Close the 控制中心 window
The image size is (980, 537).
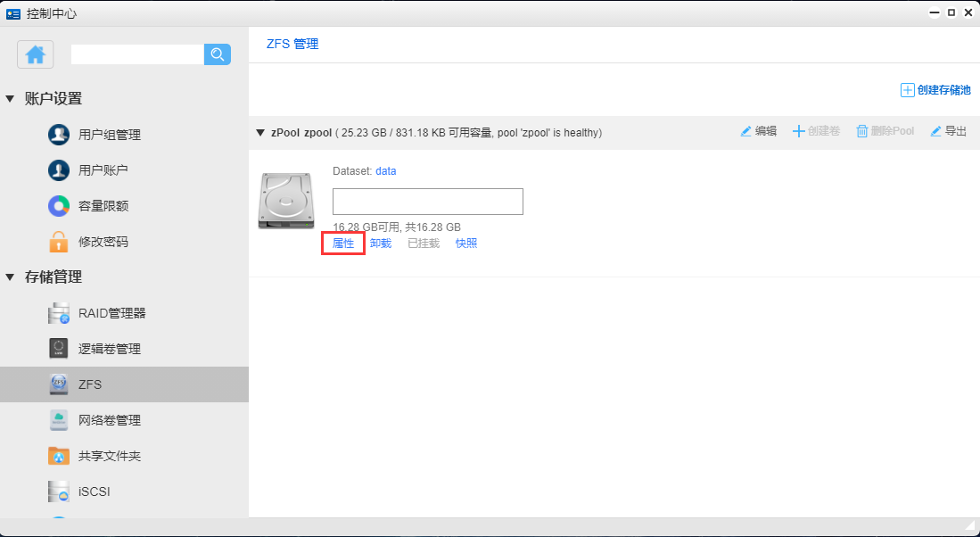click(x=968, y=12)
